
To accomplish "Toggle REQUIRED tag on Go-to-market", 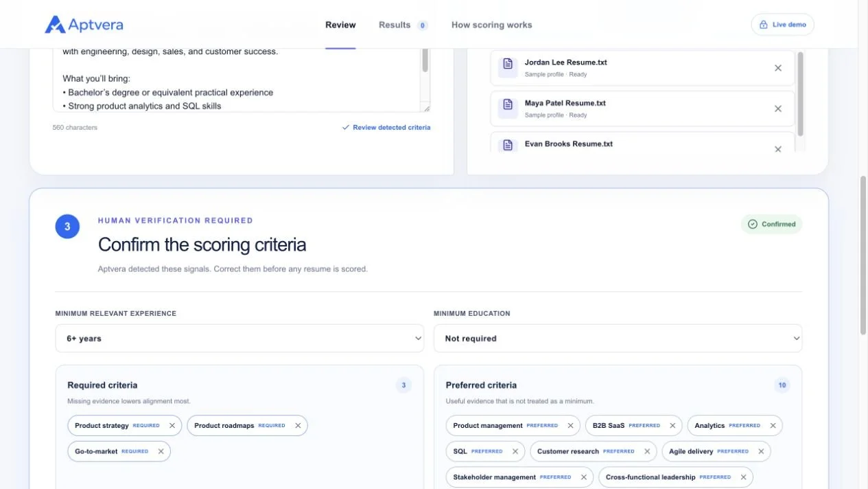I will (x=135, y=451).
